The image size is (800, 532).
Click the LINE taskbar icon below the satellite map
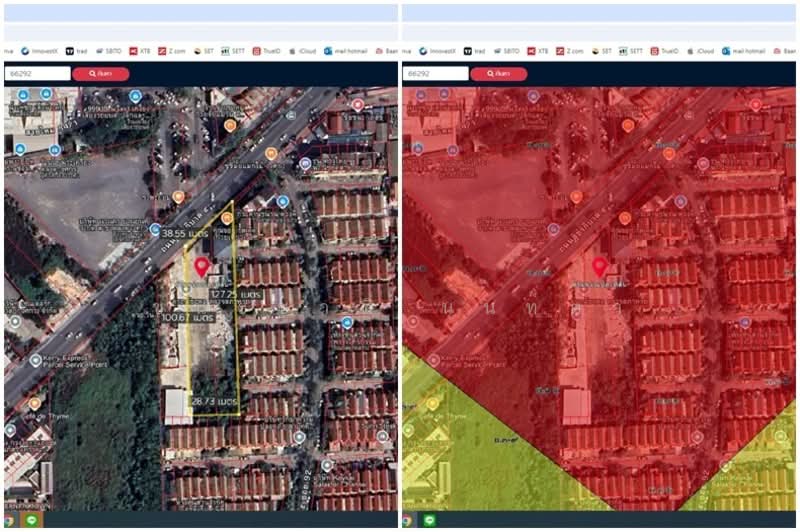[x=30, y=521]
